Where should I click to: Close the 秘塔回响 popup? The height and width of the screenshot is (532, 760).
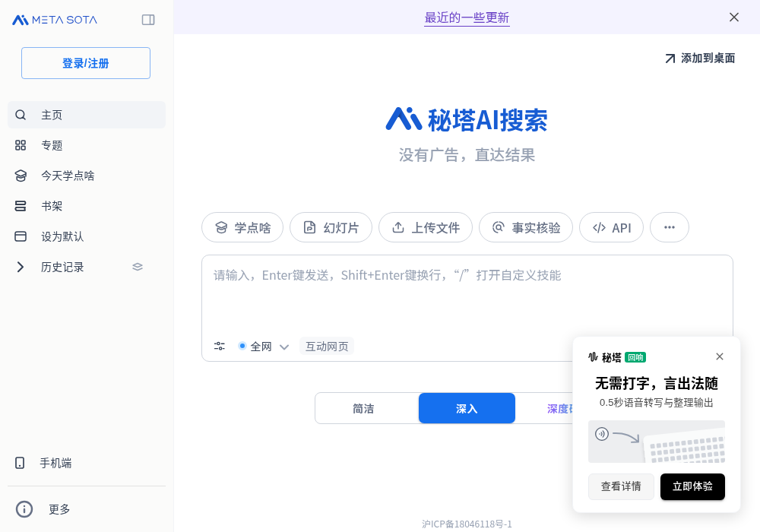click(719, 356)
